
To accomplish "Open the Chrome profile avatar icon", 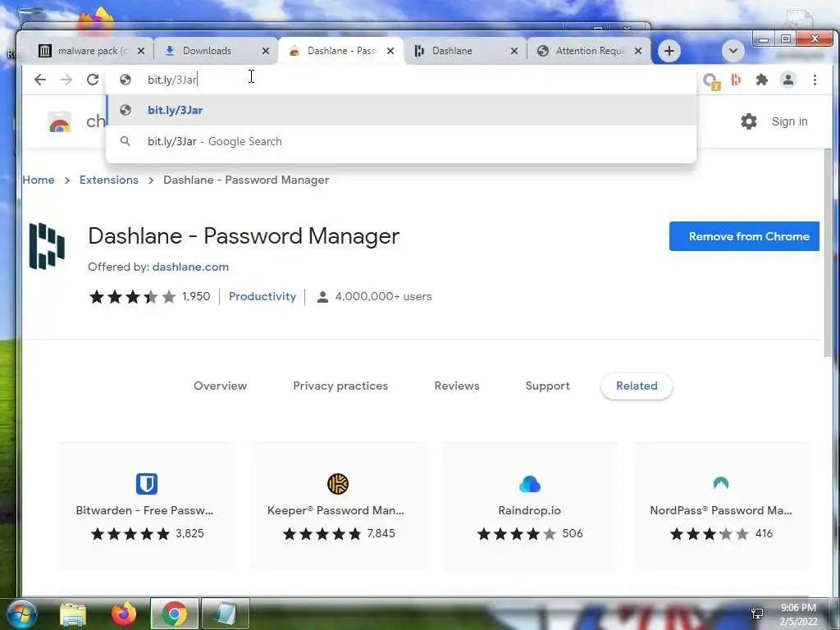I will click(x=788, y=80).
